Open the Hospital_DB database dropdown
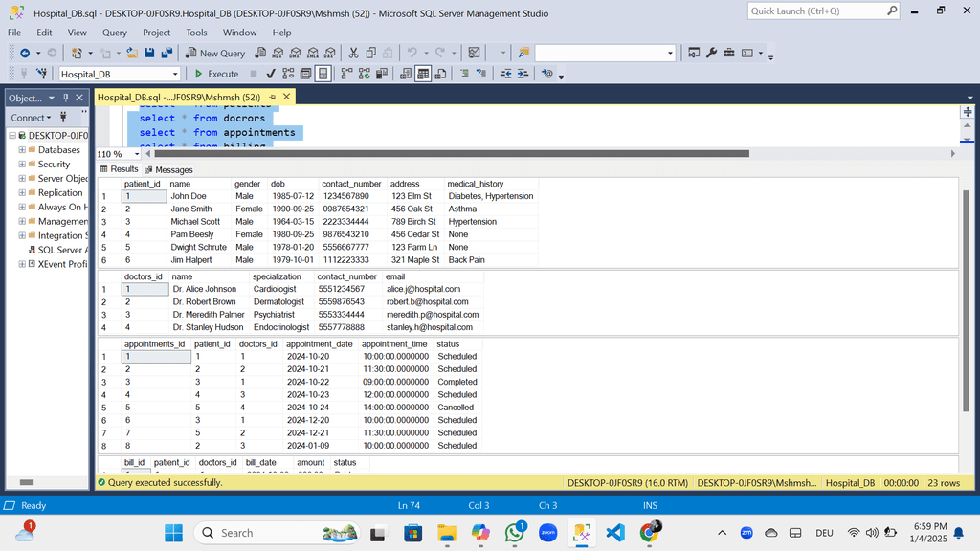 click(175, 74)
